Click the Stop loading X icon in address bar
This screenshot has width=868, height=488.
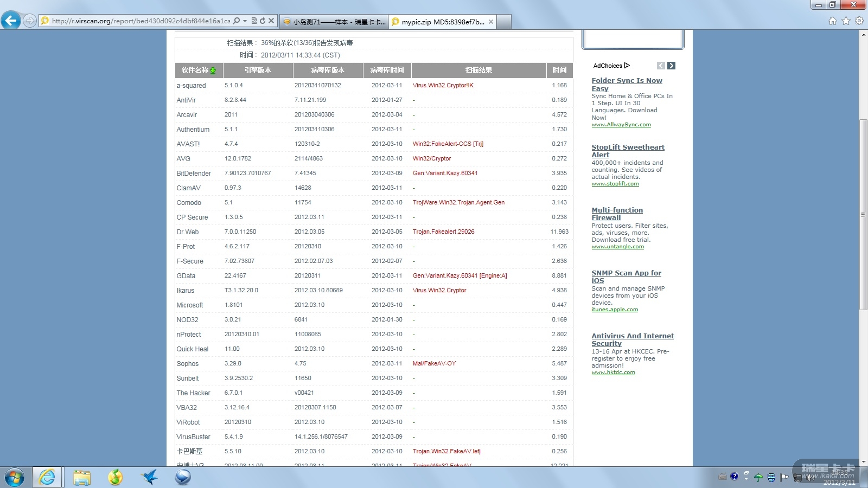271,21
